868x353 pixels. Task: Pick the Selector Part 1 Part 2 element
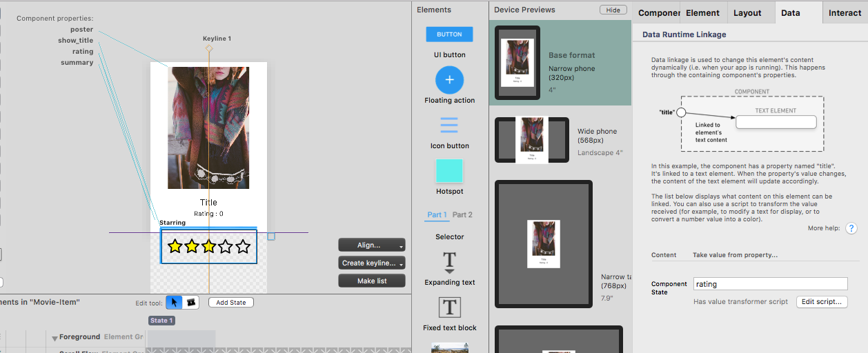449,215
